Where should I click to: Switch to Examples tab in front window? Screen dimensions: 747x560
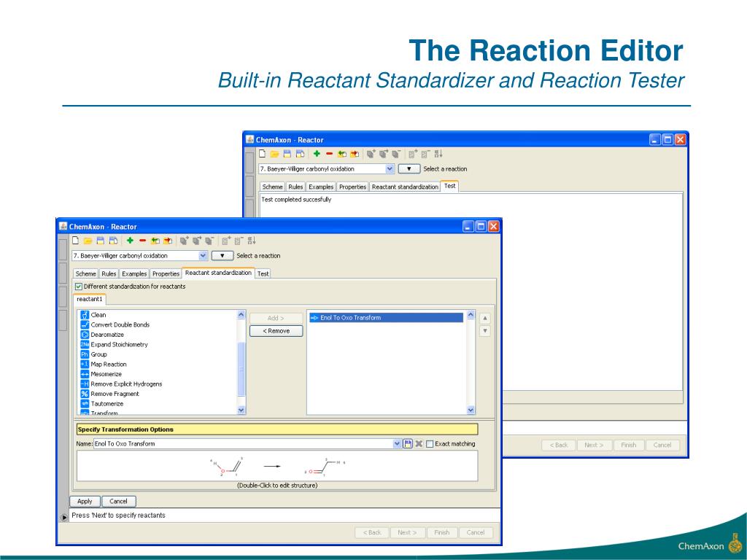pos(134,274)
